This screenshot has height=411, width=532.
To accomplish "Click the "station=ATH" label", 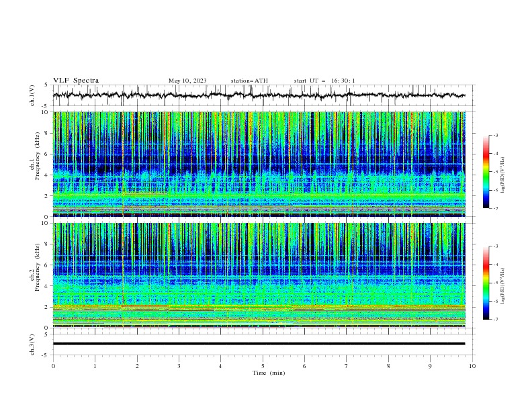I will coord(249,81).
